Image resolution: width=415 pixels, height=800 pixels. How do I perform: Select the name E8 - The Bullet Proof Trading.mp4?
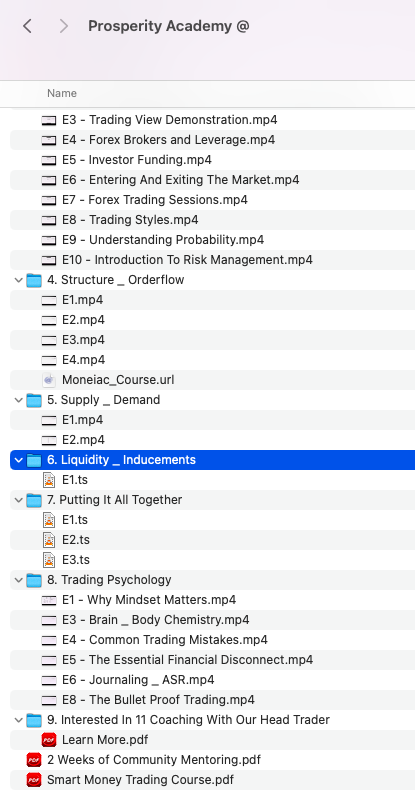click(158, 699)
